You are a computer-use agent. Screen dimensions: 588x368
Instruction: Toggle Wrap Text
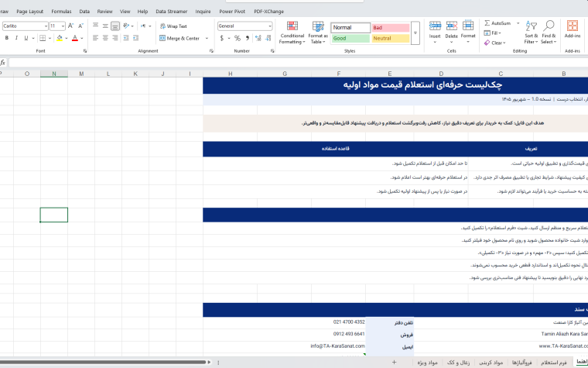pyautogui.click(x=173, y=26)
